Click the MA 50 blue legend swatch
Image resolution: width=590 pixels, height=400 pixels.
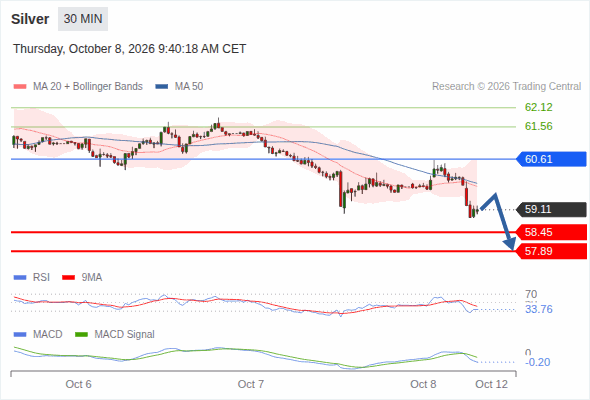(x=162, y=87)
